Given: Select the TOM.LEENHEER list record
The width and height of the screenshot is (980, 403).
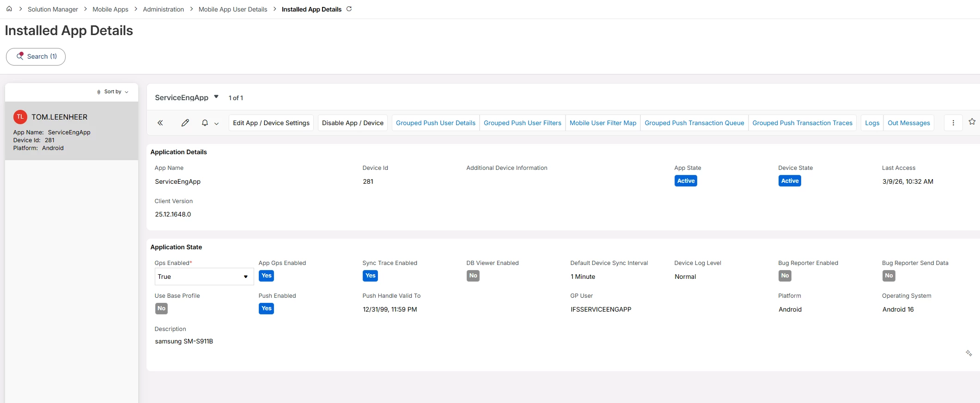Looking at the screenshot, I should 72,131.
